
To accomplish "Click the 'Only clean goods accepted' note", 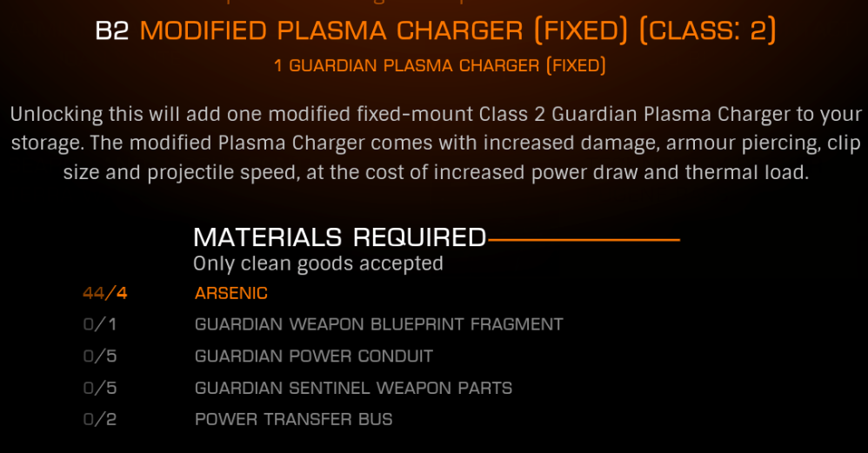I will pos(318,263).
